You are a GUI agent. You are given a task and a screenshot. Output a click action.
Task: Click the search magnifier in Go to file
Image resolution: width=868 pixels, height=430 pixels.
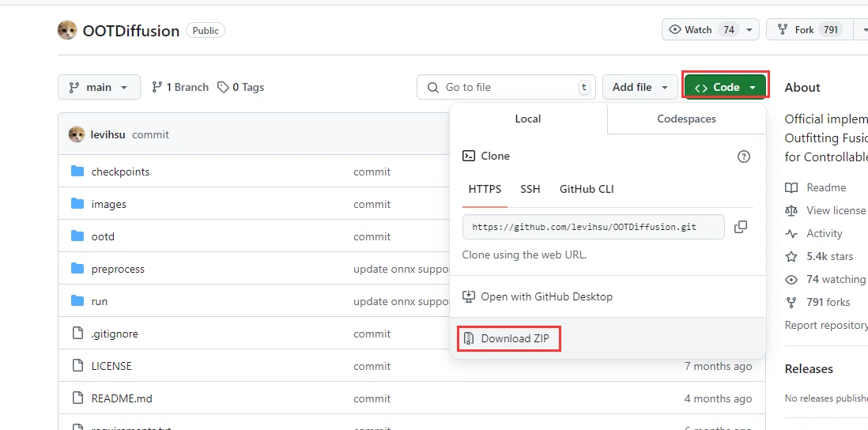click(x=433, y=88)
